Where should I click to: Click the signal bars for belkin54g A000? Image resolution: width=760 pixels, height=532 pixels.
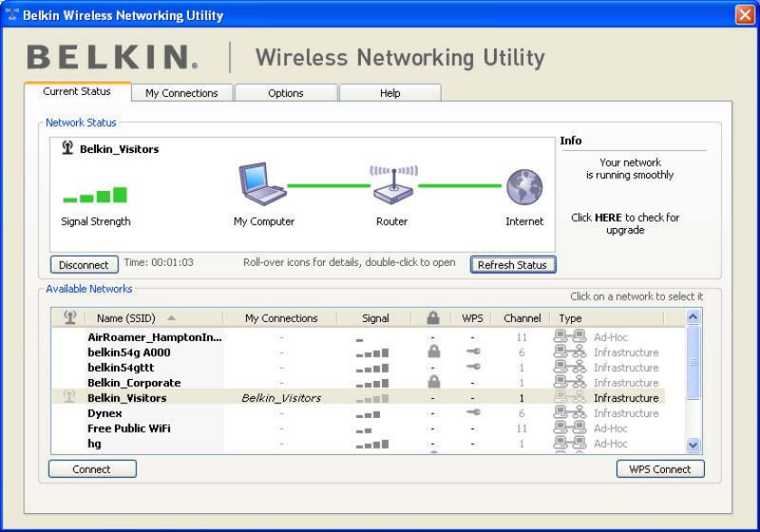tap(372, 353)
